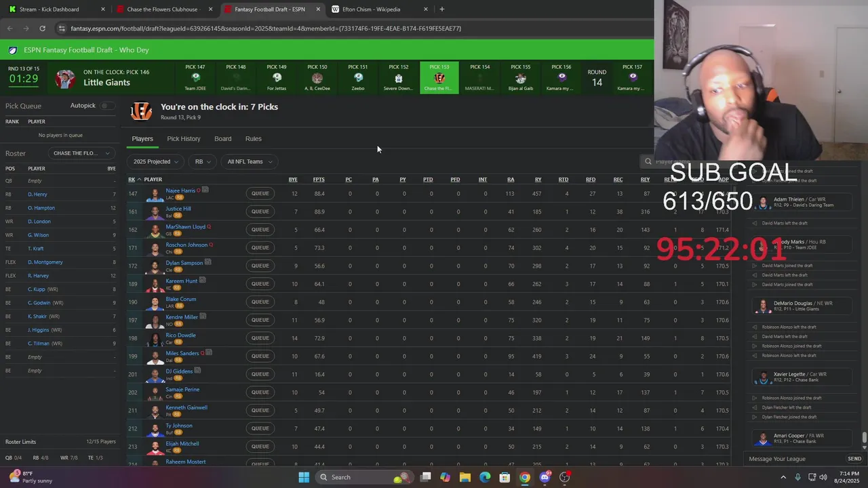Expand the roster team selector dropdown
This screenshot has height=488, width=868.
(81, 153)
